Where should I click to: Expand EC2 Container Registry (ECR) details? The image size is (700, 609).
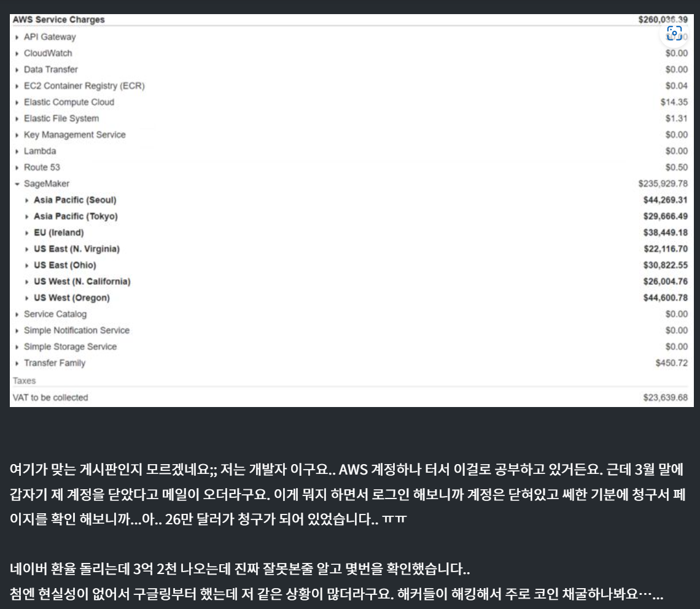click(17, 85)
